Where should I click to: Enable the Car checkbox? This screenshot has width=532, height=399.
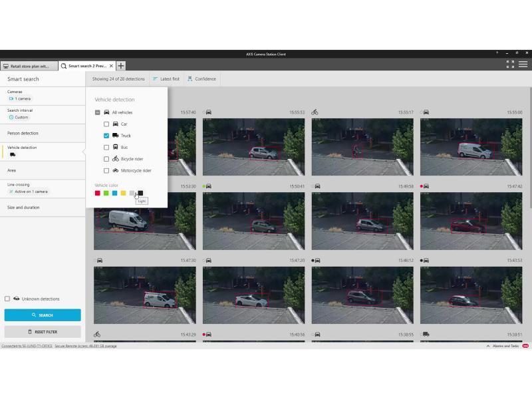[x=106, y=124]
